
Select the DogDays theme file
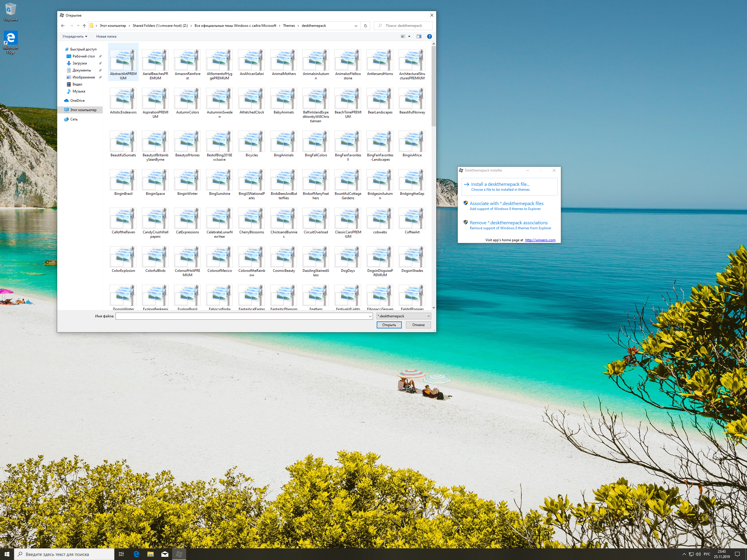[x=348, y=260]
